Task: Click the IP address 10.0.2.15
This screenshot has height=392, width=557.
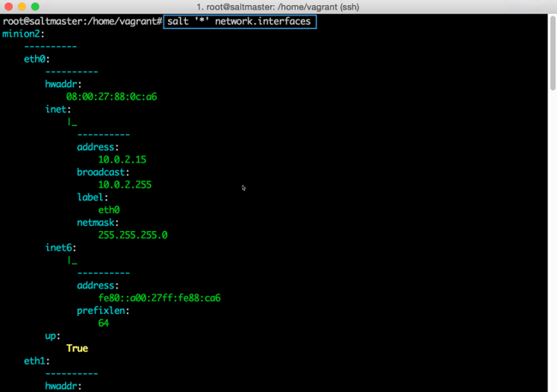Action: tap(123, 159)
